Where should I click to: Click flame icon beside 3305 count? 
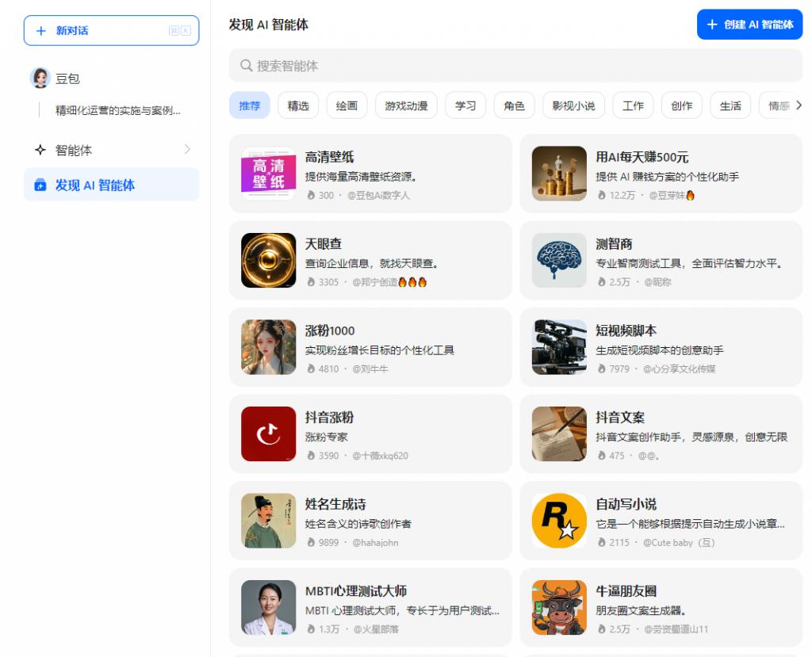point(311,282)
